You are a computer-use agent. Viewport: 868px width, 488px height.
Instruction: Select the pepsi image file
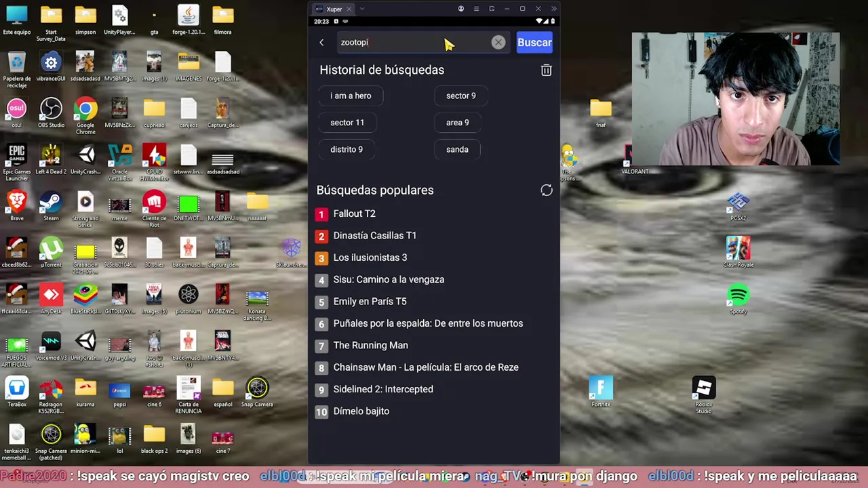(x=120, y=392)
